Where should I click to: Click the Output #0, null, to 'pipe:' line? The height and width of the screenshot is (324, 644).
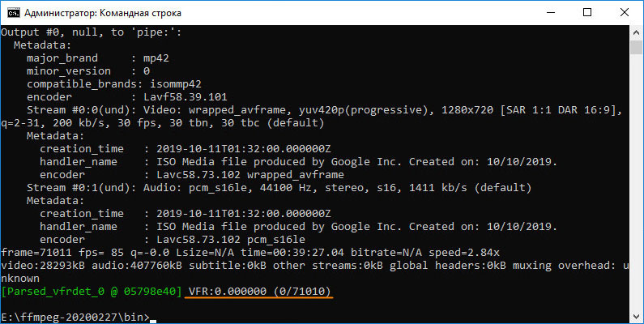coord(92,32)
